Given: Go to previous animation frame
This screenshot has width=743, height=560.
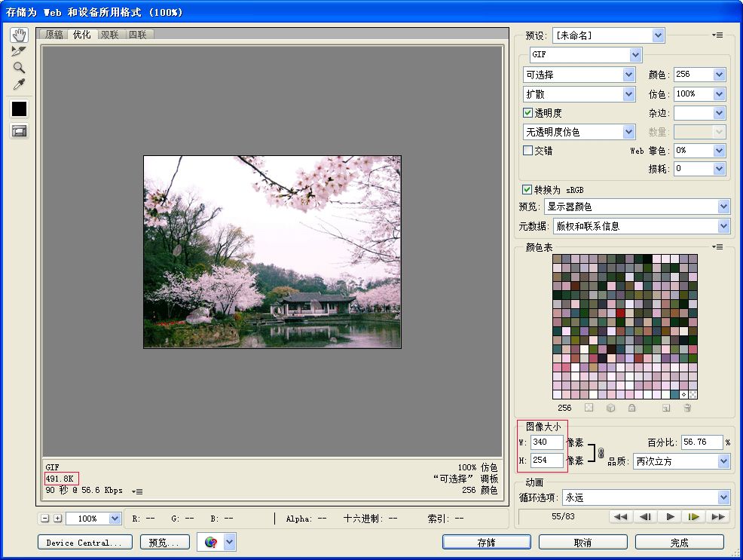Looking at the screenshot, I should pos(644,516).
